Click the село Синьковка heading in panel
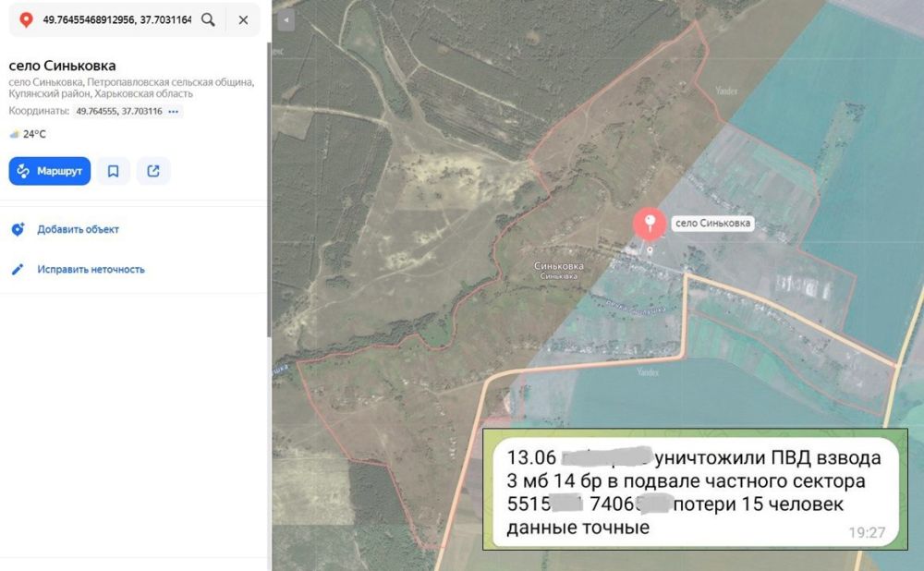Screen dimensions: 924x571 62,66
